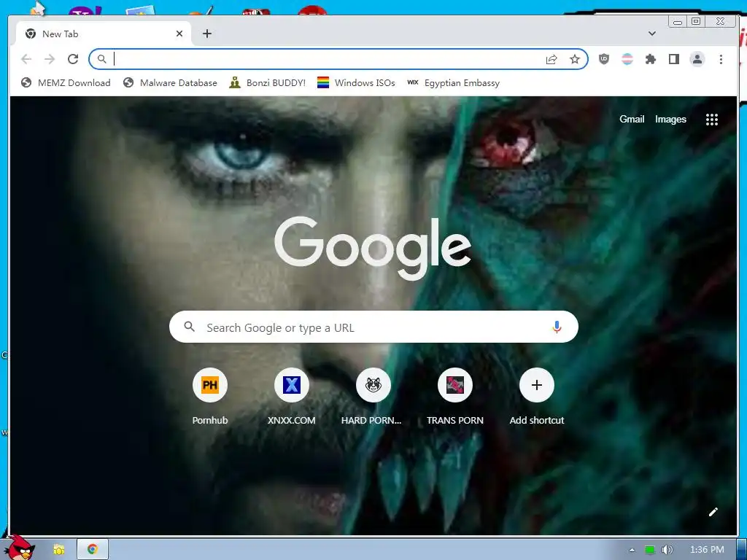747x560 pixels.
Task: Open the volume speaker tray icon
Action: 667,550
